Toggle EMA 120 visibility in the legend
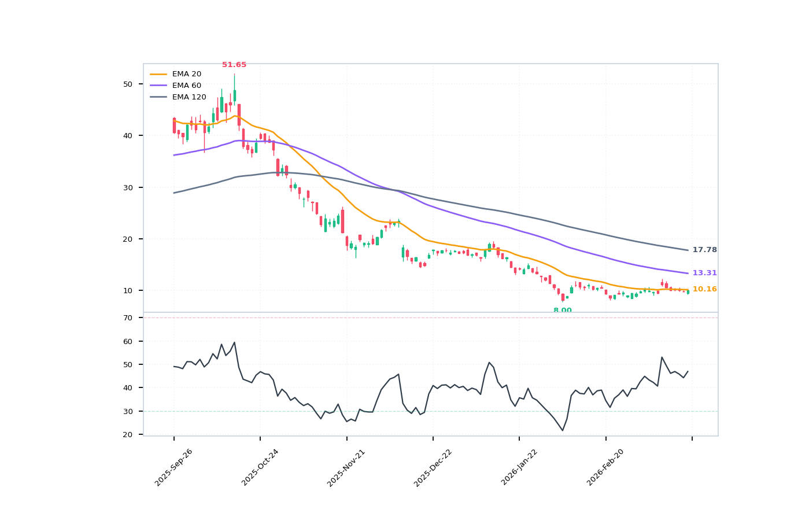The height and width of the screenshot is (532, 798). point(189,97)
